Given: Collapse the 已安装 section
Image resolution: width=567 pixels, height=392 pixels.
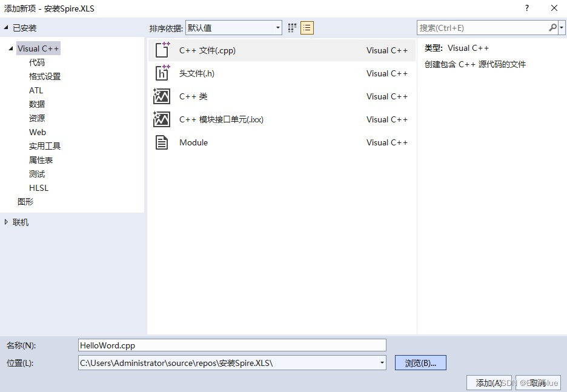Looking at the screenshot, I should (6, 27).
